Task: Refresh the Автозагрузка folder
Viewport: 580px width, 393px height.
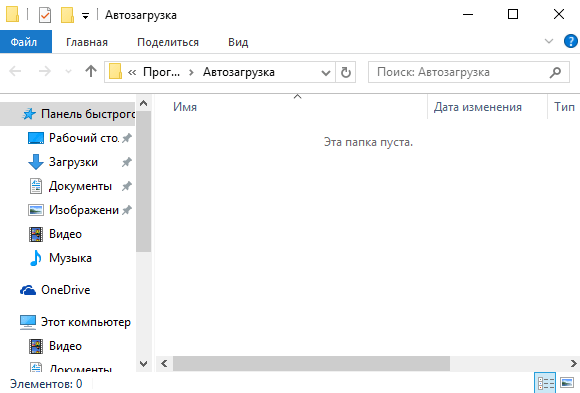Action: pyautogui.click(x=345, y=72)
